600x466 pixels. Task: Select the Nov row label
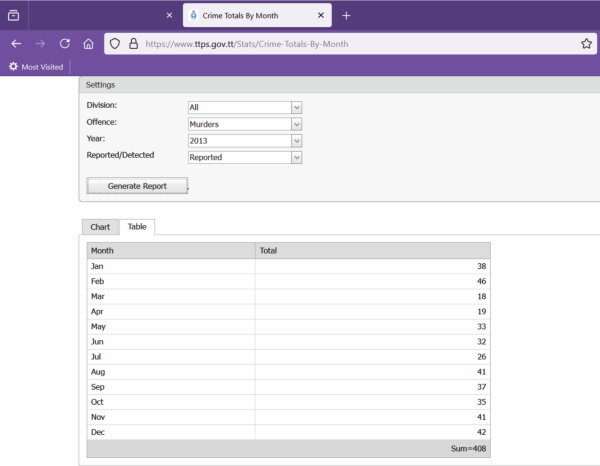click(98, 417)
